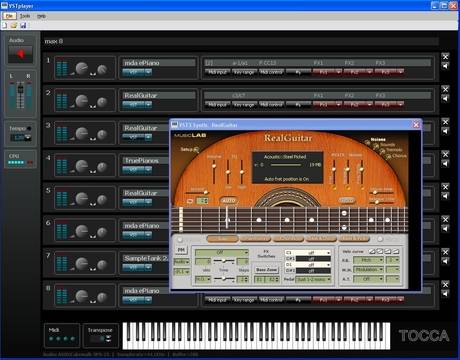
Task: Click the large volume knob of slot 5
Action: (x=82, y=199)
